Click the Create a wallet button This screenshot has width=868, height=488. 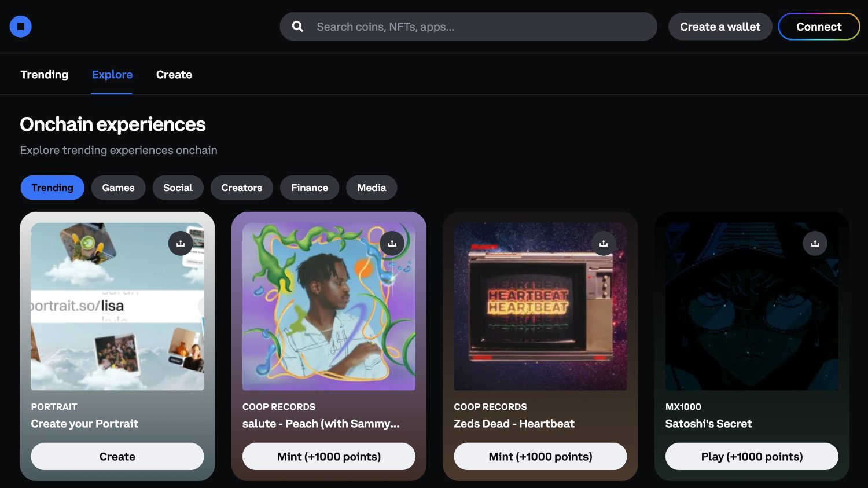click(720, 27)
